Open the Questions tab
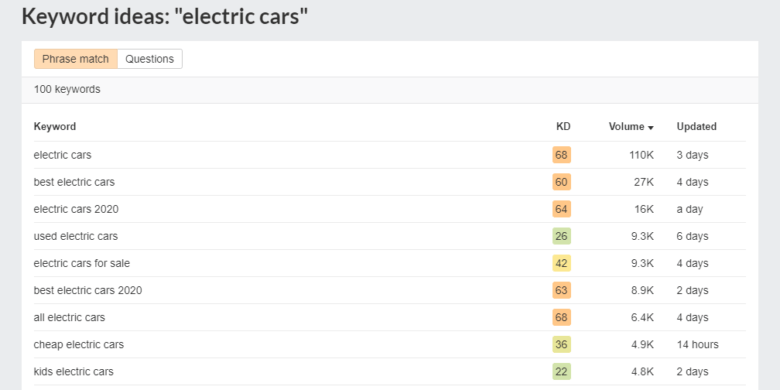780x390 pixels. click(150, 59)
